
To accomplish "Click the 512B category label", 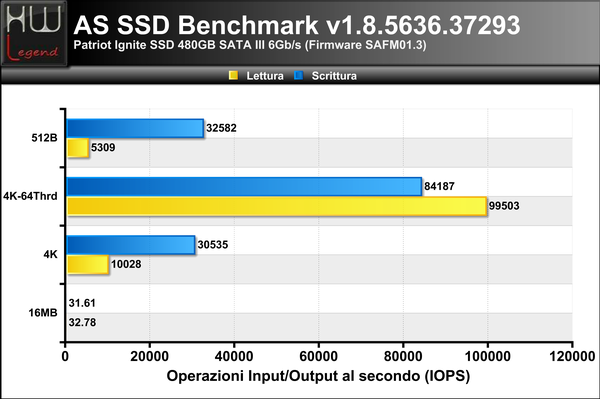I will [x=44, y=138].
